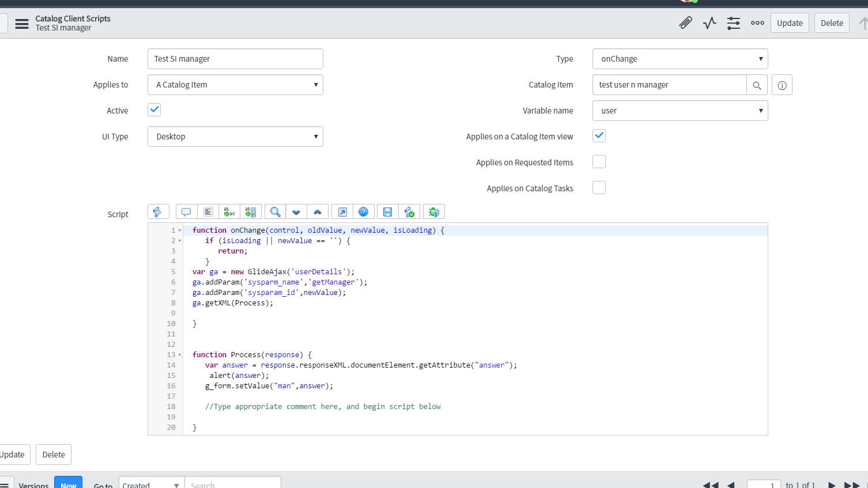Open the Type onChange dropdown
The width and height of the screenshot is (868, 488).
tap(680, 59)
